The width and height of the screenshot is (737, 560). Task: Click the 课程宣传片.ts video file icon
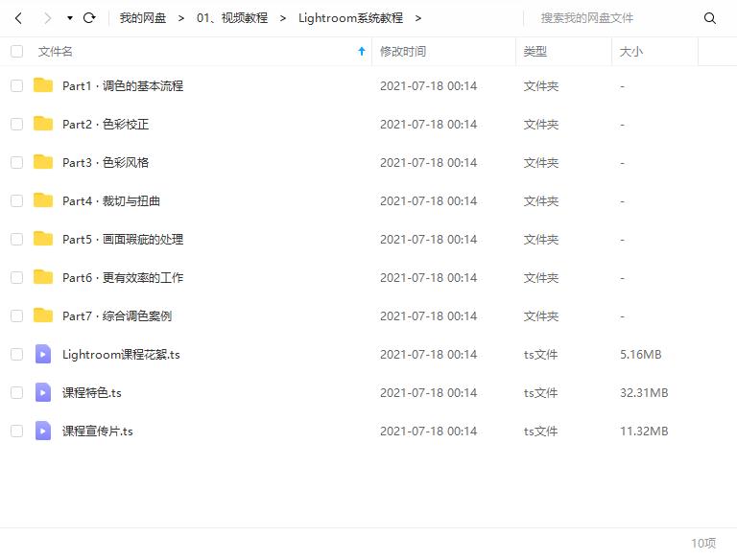point(43,431)
